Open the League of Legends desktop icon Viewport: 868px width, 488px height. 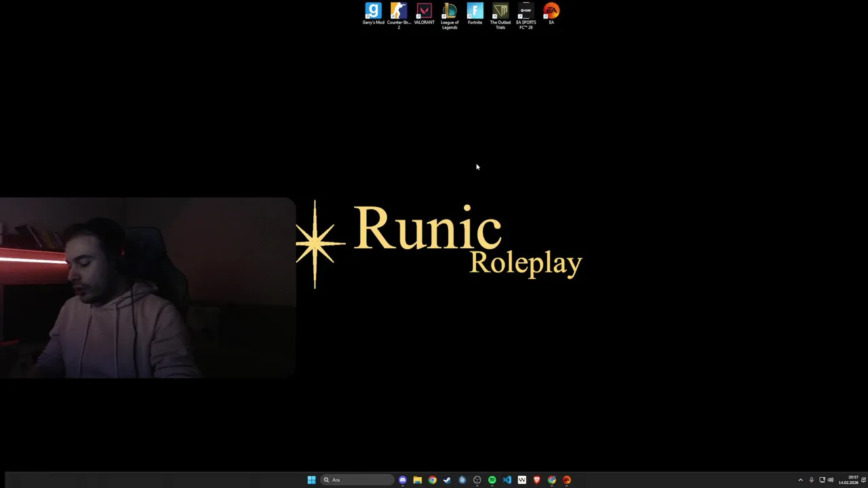click(450, 16)
